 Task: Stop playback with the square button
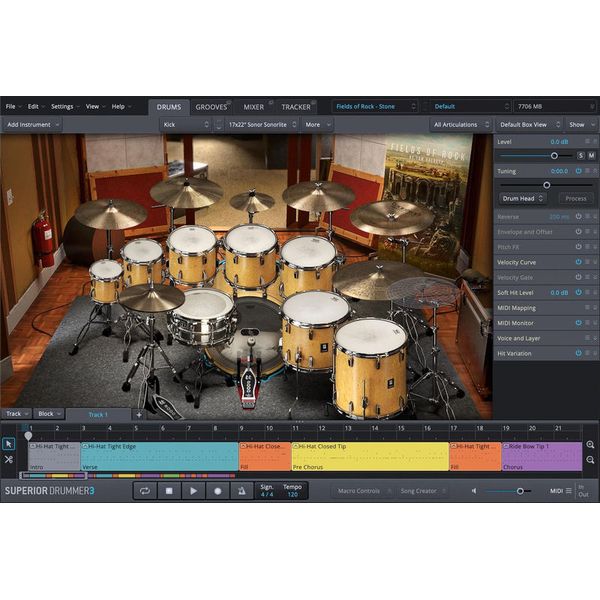pos(169,491)
